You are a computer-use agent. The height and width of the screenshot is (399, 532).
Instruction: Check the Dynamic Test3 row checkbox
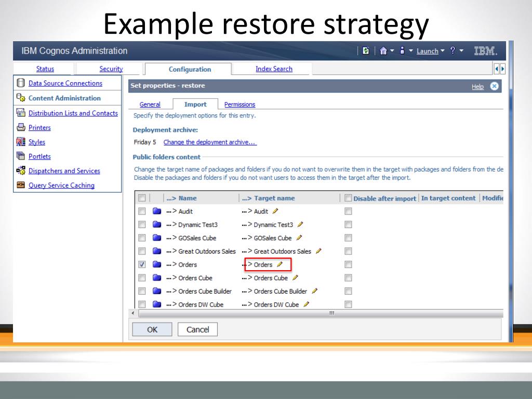(x=142, y=224)
